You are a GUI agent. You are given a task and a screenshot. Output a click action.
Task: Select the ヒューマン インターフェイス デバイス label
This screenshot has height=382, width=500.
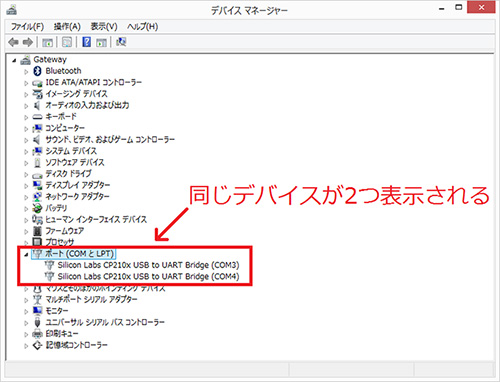click(x=96, y=220)
